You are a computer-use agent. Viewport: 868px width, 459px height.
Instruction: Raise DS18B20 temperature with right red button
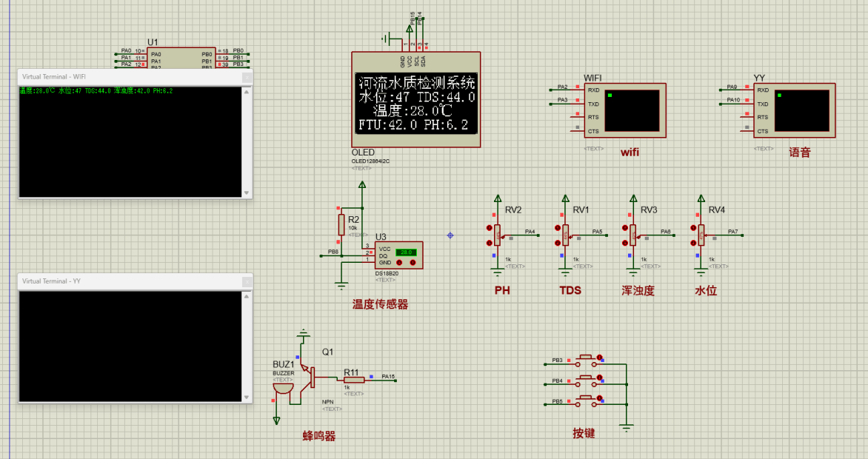pos(413,262)
